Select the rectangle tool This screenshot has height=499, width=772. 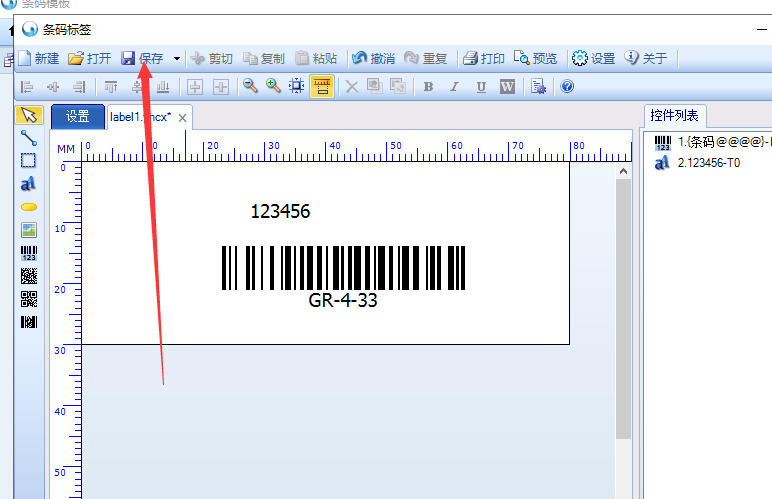28,160
